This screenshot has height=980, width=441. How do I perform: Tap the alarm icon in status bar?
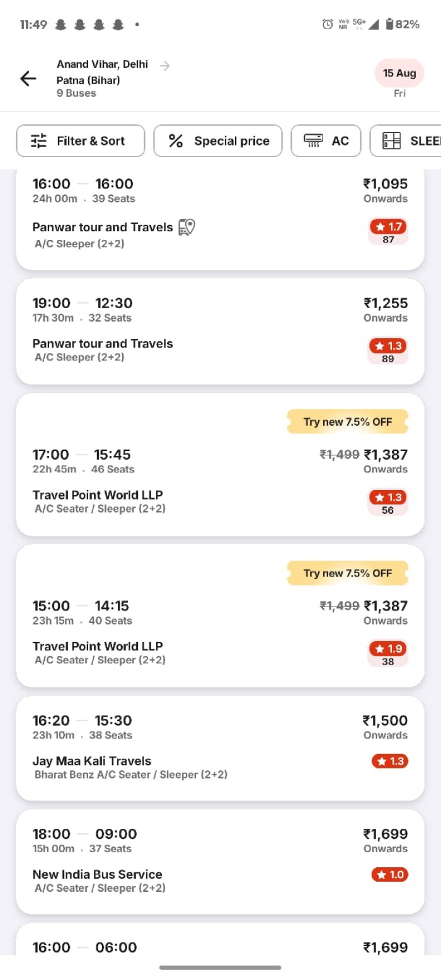pyautogui.click(x=328, y=25)
